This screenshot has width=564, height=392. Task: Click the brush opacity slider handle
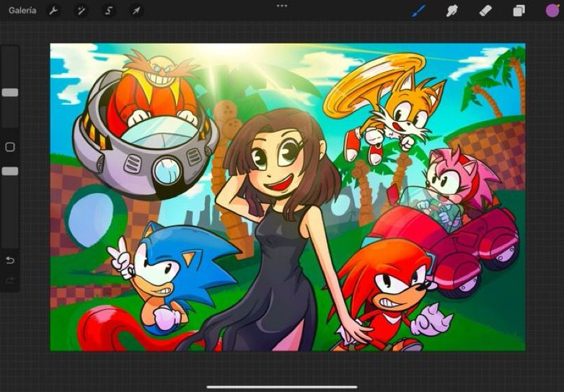[x=10, y=171]
